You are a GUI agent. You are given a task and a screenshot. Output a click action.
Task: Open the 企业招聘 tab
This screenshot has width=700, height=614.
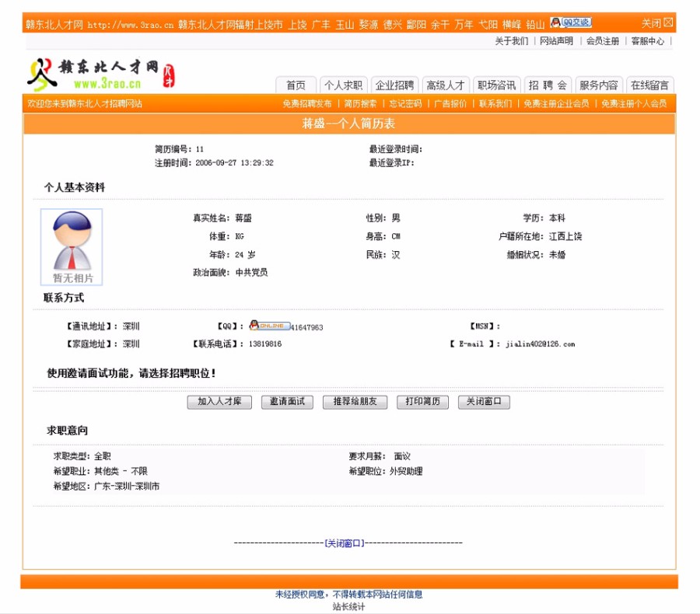point(397,86)
